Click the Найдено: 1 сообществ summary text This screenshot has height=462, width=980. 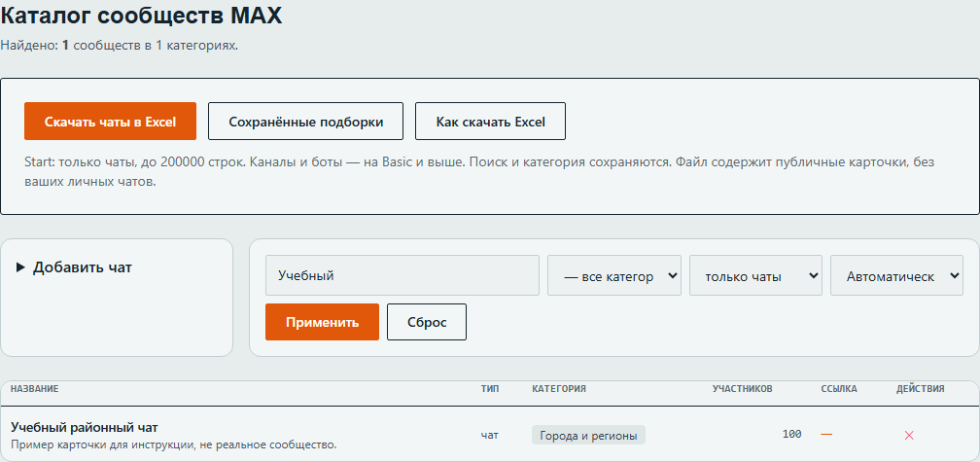tap(119, 46)
